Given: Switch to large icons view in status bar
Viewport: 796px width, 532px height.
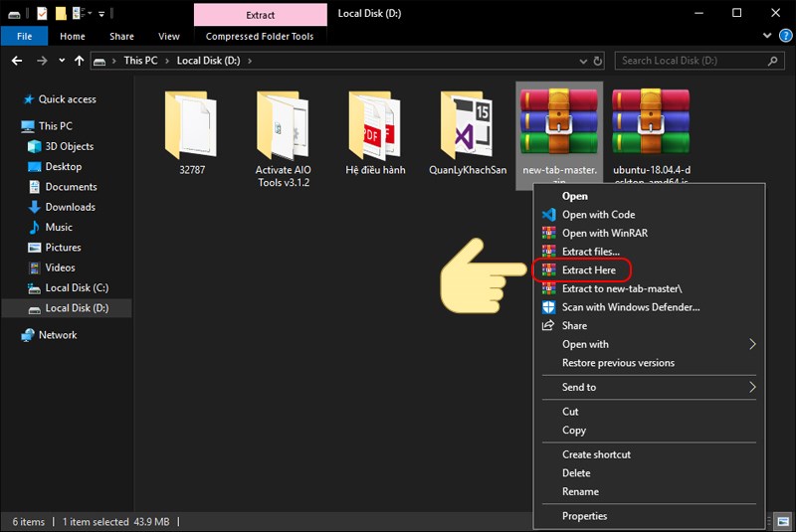Looking at the screenshot, I should (783, 521).
